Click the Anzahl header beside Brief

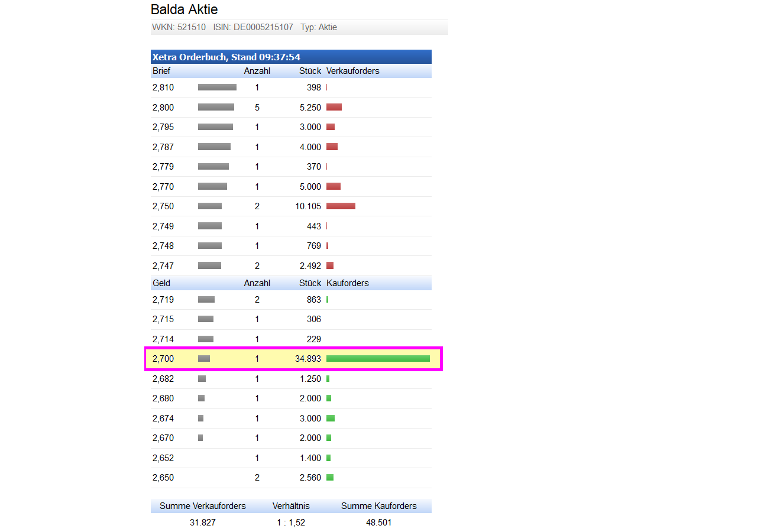pos(257,71)
